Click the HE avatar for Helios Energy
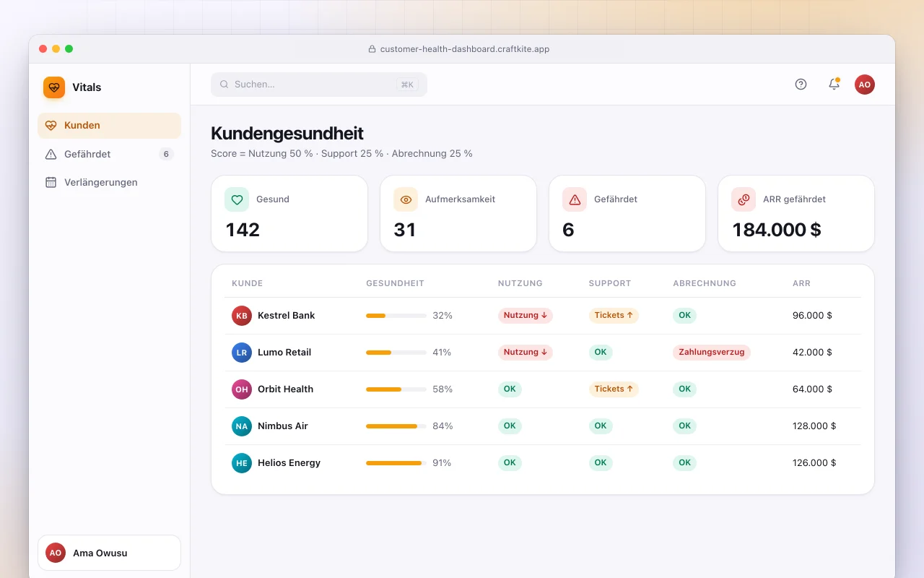The width and height of the screenshot is (924, 578). coord(242,463)
